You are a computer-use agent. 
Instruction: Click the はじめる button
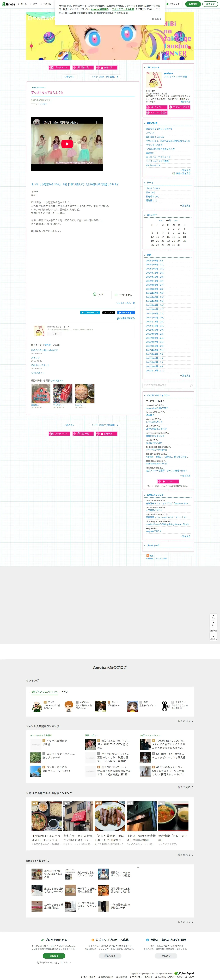(54, 955)
